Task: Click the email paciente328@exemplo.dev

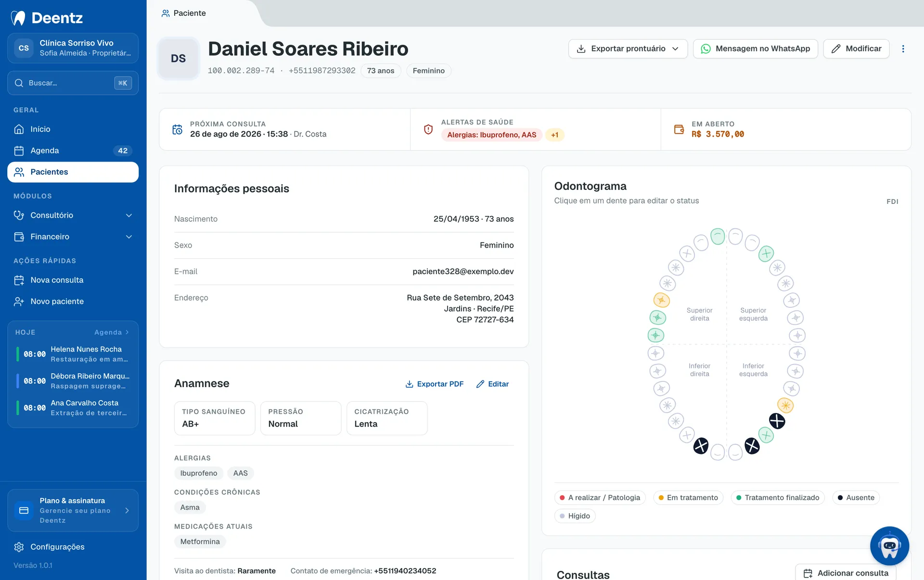Action: click(x=463, y=271)
